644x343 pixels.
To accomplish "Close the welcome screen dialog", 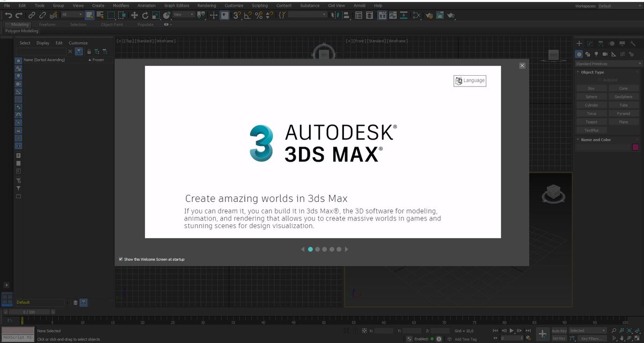I will click(522, 65).
